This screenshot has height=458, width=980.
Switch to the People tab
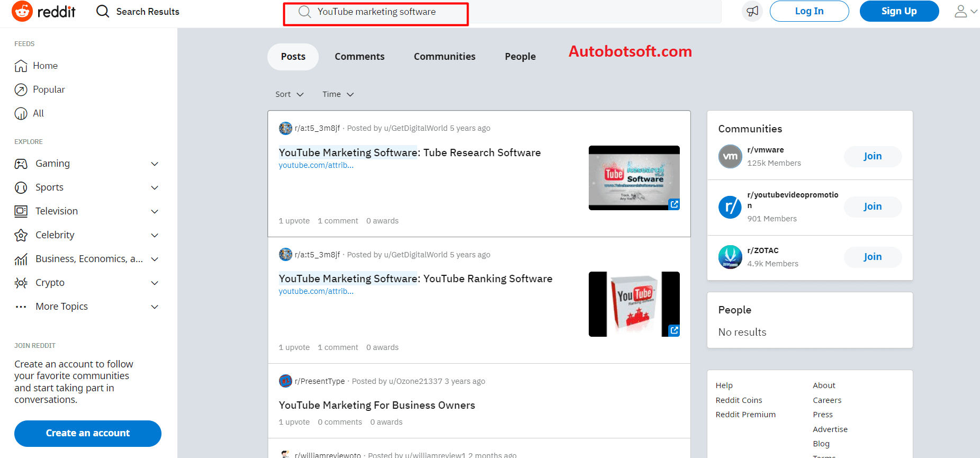pyautogui.click(x=520, y=57)
